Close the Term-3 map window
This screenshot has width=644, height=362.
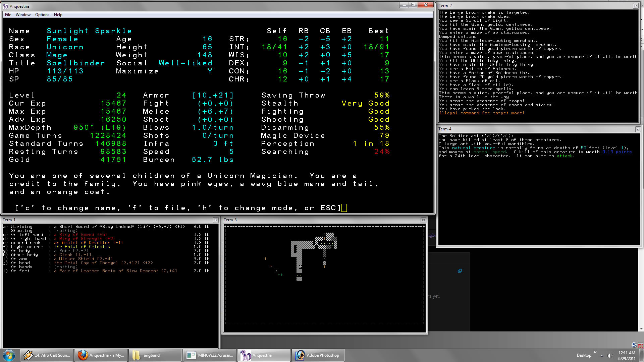(423, 220)
